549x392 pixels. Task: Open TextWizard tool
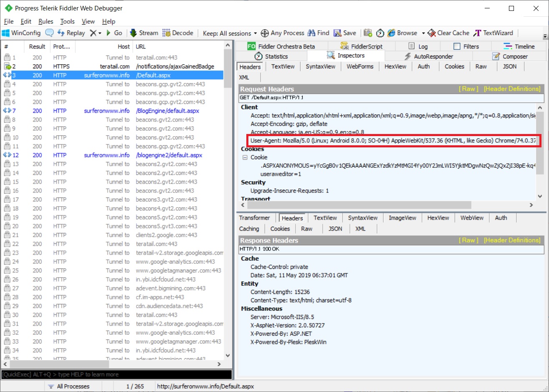493,33
